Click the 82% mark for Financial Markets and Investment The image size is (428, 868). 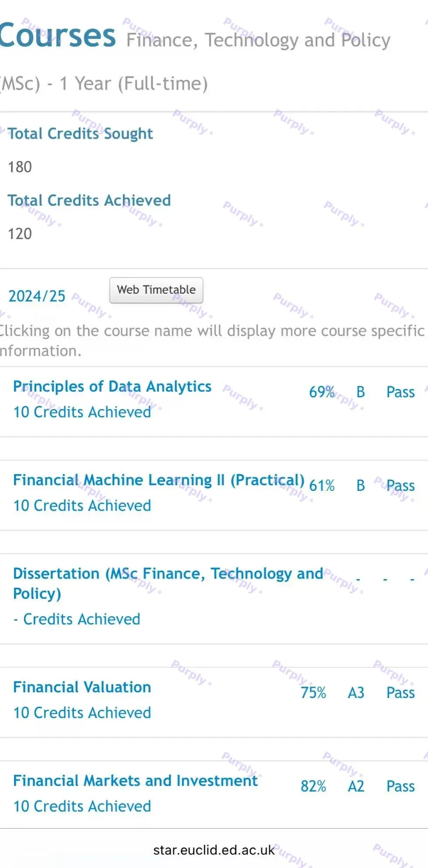click(x=313, y=786)
